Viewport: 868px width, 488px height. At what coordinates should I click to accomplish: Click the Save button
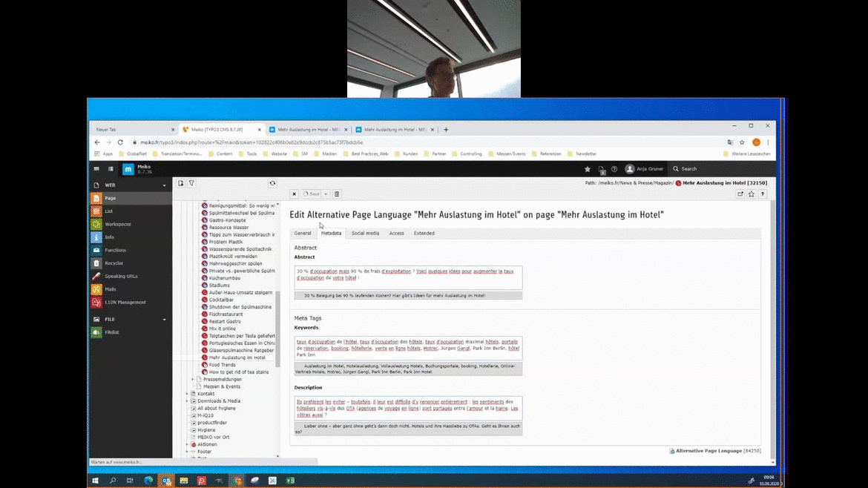312,194
